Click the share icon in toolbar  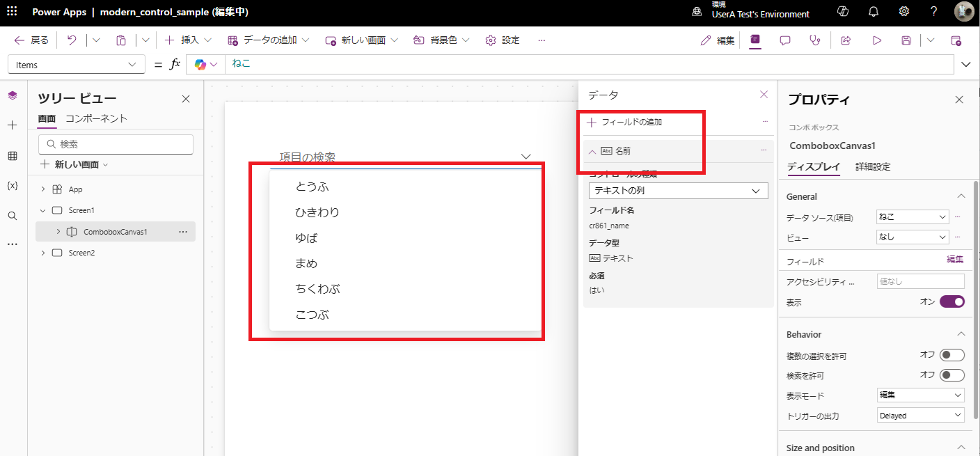[846, 40]
